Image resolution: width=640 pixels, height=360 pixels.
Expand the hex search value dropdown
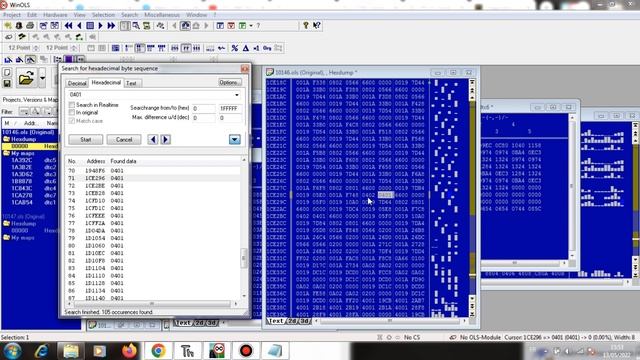click(237, 95)
